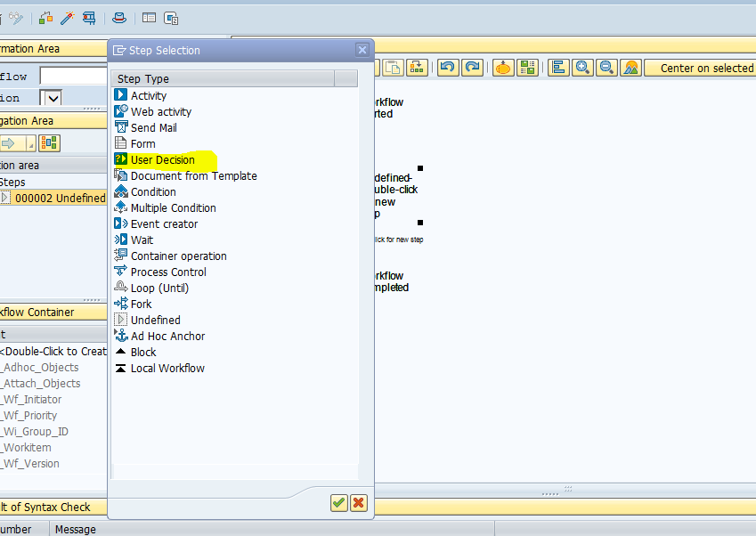
Task: Choose the Activity step type
Action: pyautogui.click(x=147, y=95)
